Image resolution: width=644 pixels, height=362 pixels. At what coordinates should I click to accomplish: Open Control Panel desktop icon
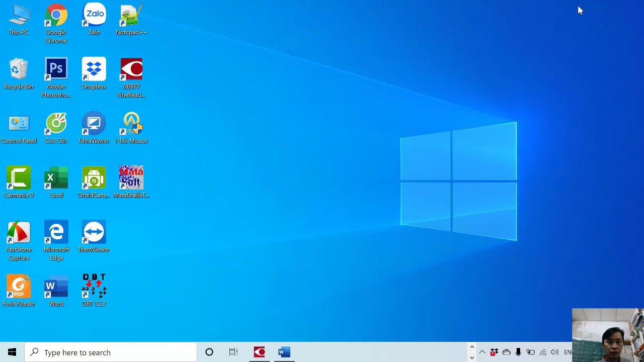point(19,129)
